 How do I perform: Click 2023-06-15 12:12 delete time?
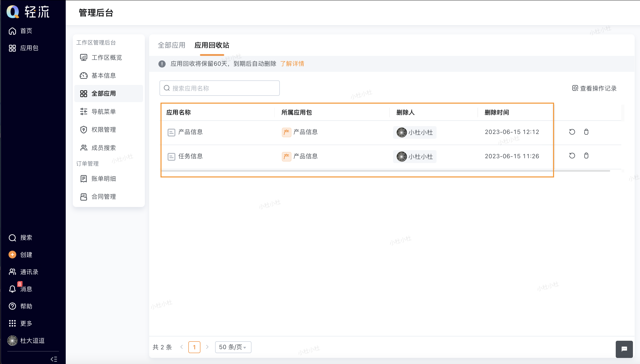[x=512, y=132]
